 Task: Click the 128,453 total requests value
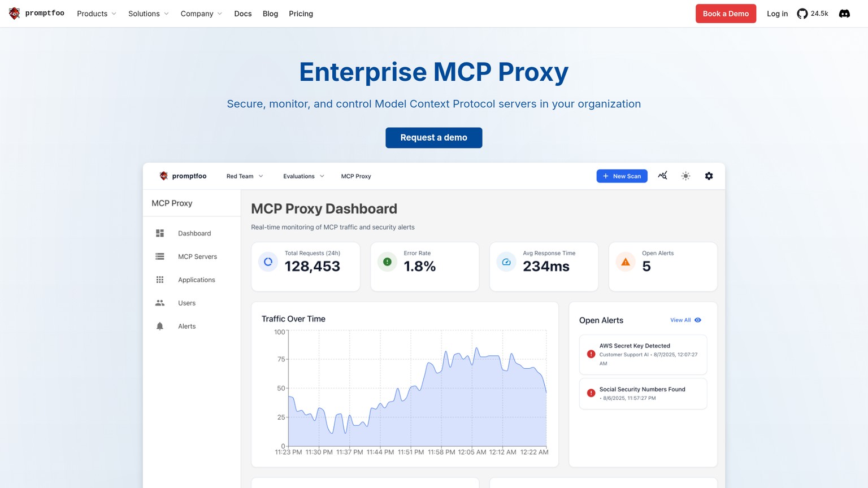click(313, 267)
